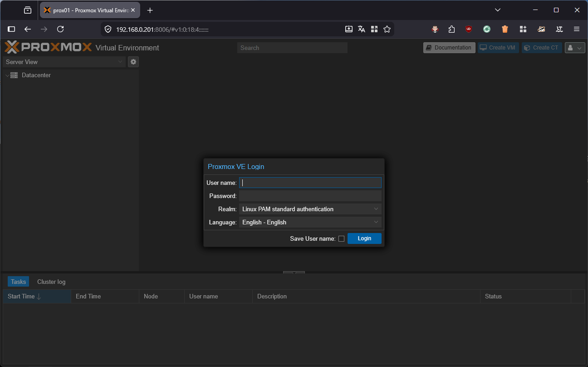This screenshot has height=367, width=588.
Task: Reload the current browser page
Action: tap(60, 29)
